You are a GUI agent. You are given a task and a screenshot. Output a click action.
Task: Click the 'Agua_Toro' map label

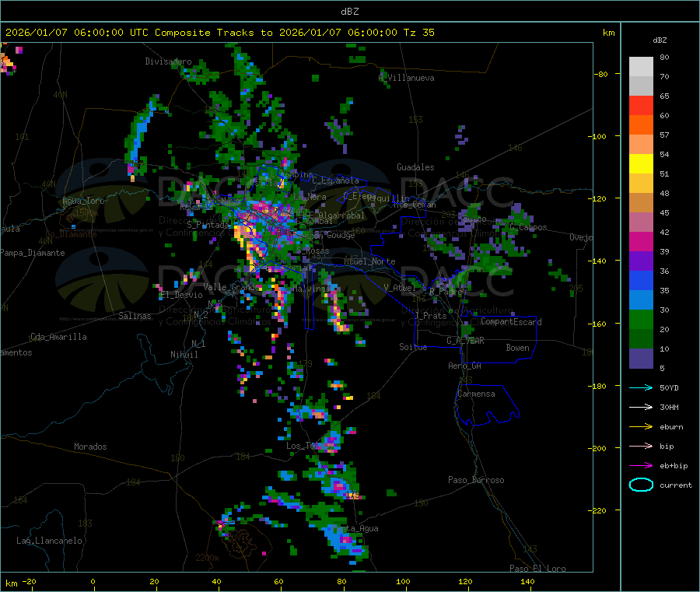tap(83, 201)
